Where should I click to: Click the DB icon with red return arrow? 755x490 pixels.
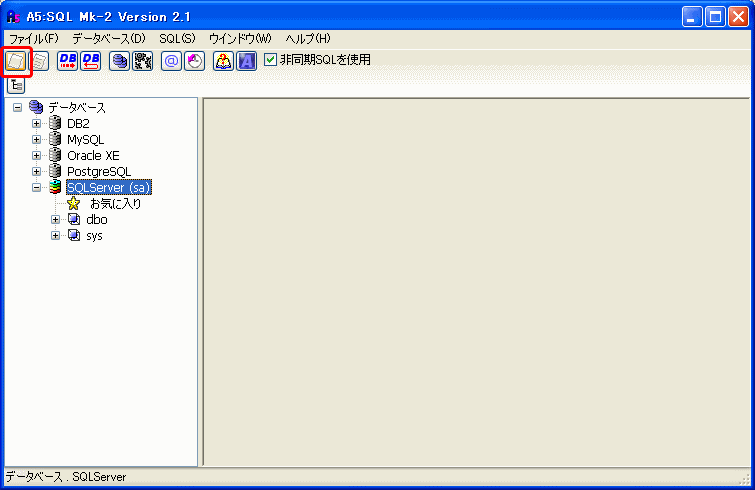click(x=91, y=61)
